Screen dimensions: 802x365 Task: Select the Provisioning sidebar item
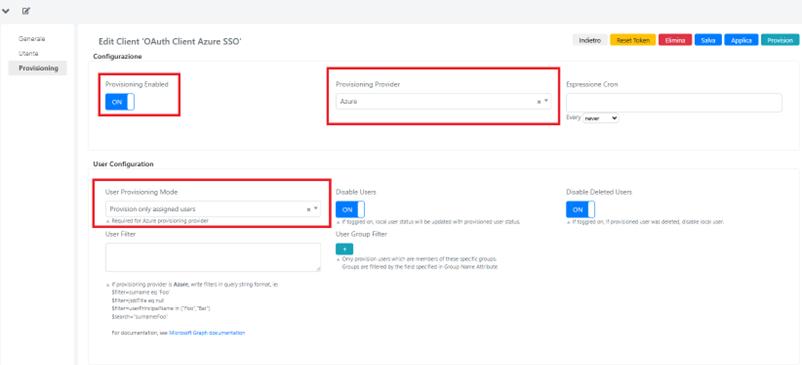pos(38,68)
